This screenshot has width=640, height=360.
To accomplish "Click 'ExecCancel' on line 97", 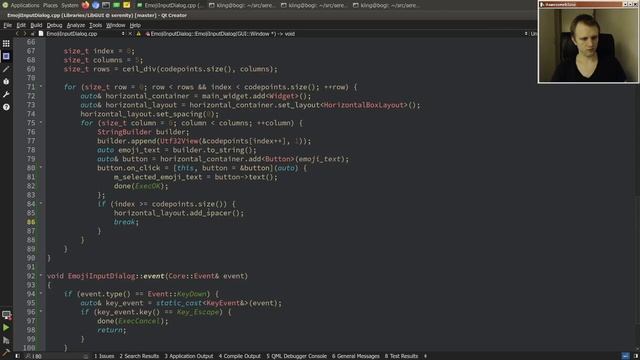I will pos(139,321).
